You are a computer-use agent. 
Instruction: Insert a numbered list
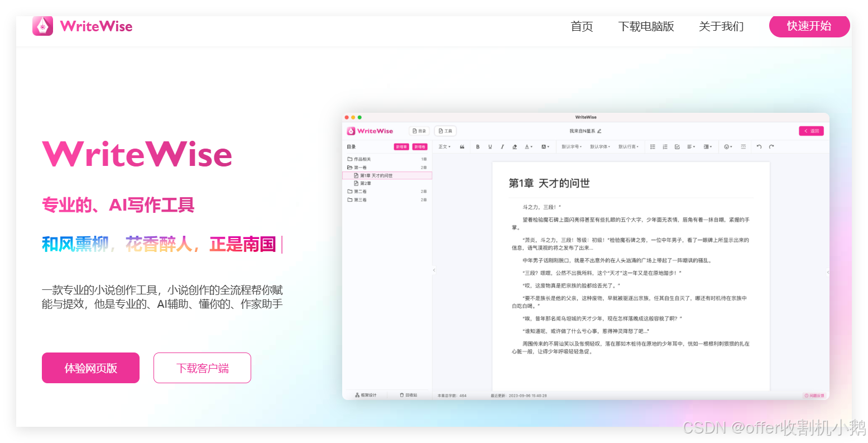tap(665, 146)
